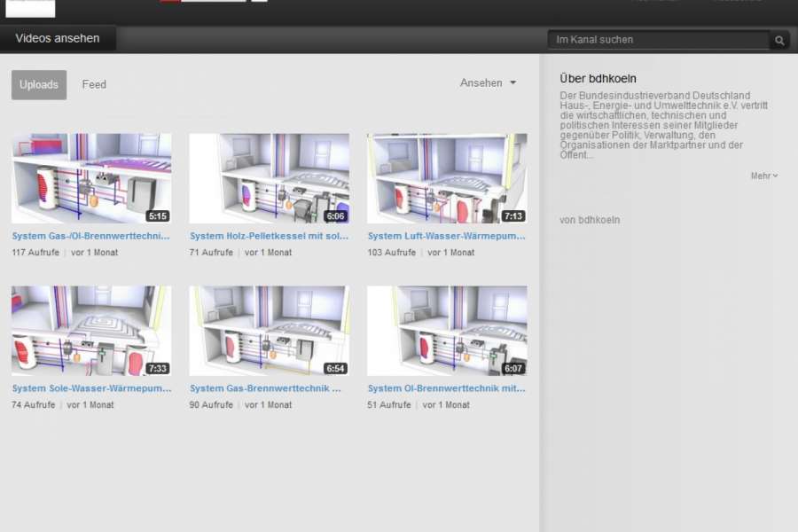The height and width of the screenshot is (532, 798).
Task: Play the Luft-Wasser-Wärmepumpe video thumbnail
Action: 448,178
